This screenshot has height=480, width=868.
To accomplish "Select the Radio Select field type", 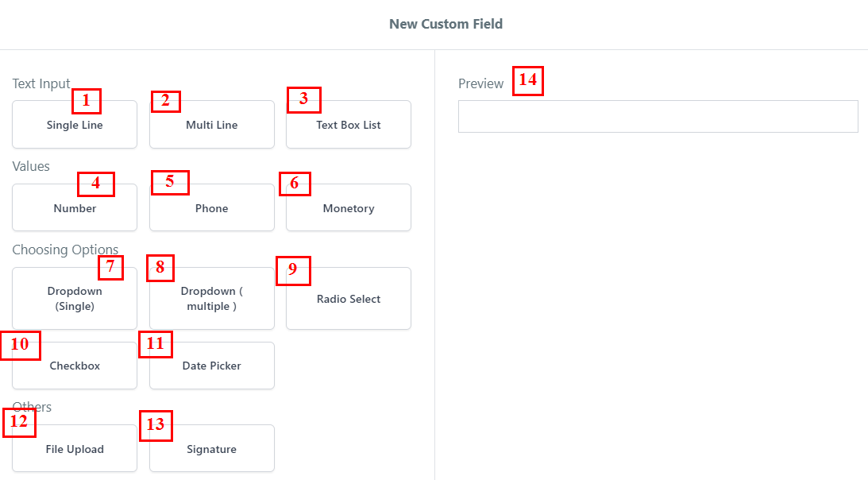I will click(348, 300).
